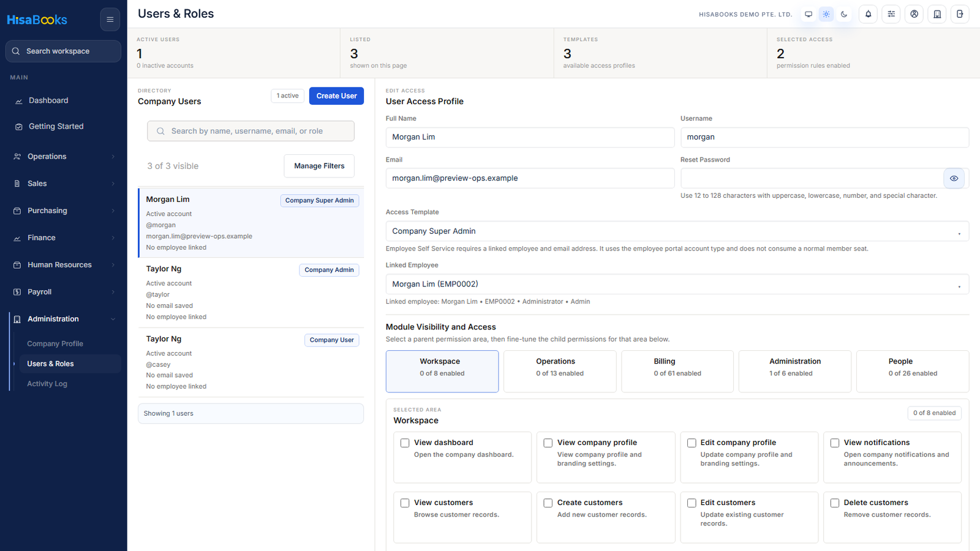
Task: Click the 1 active badge
Action: (x=288, y=96)
